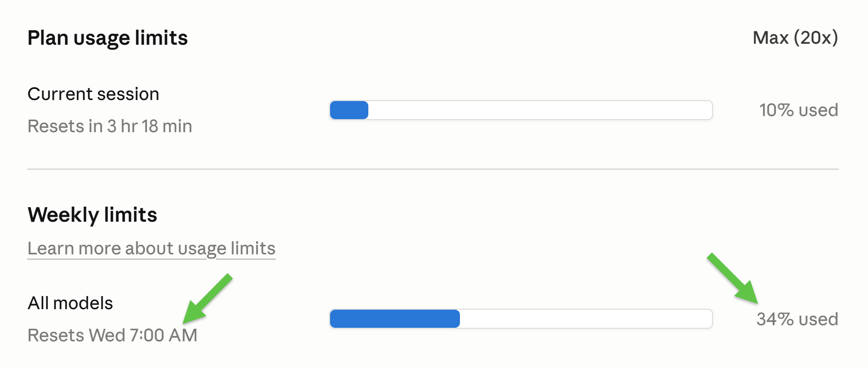
Task: Click the Current session label
Action: tap(94, 94)
